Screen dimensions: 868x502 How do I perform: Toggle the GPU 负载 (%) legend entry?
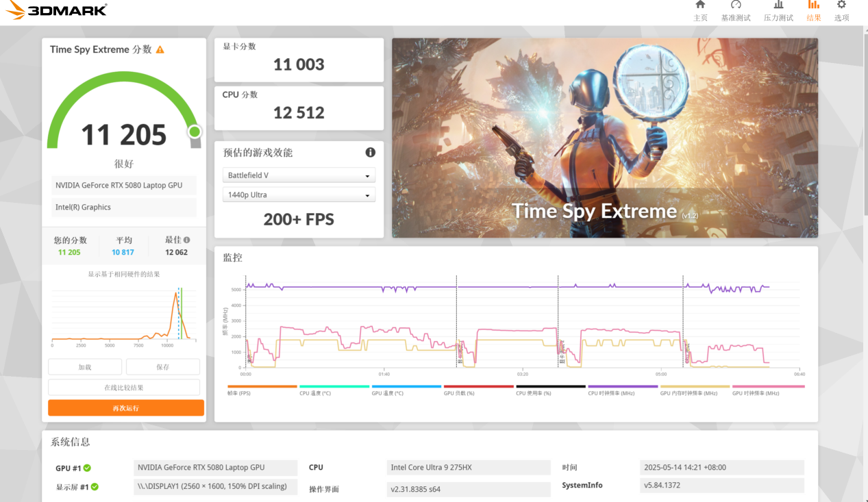pyautogui.click(x=478, y=390)
